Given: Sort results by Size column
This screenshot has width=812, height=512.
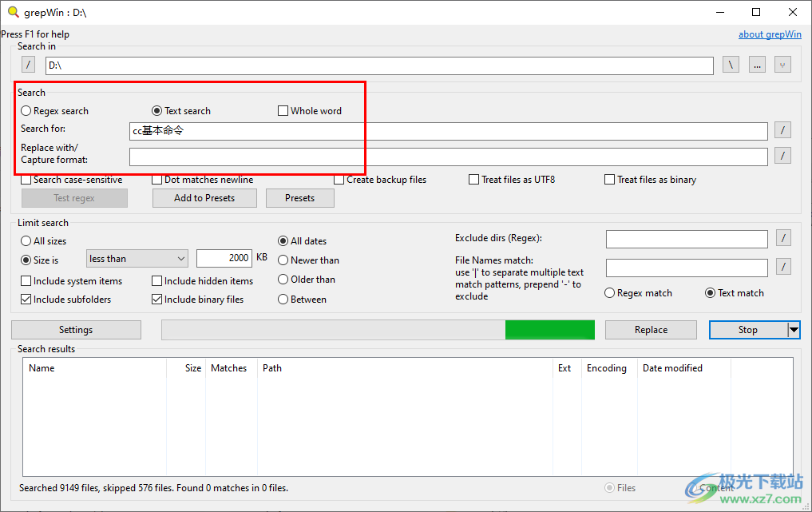Looking at the screenshot, I should [x=186, y=368].
